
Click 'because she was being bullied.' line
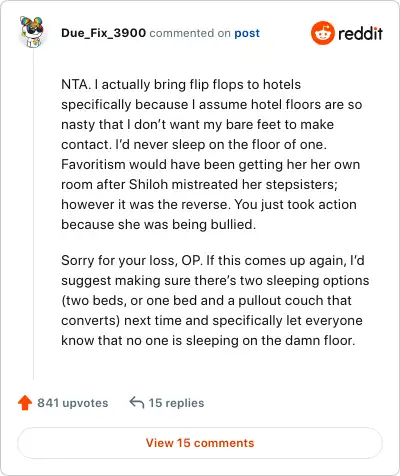point(159,224)
